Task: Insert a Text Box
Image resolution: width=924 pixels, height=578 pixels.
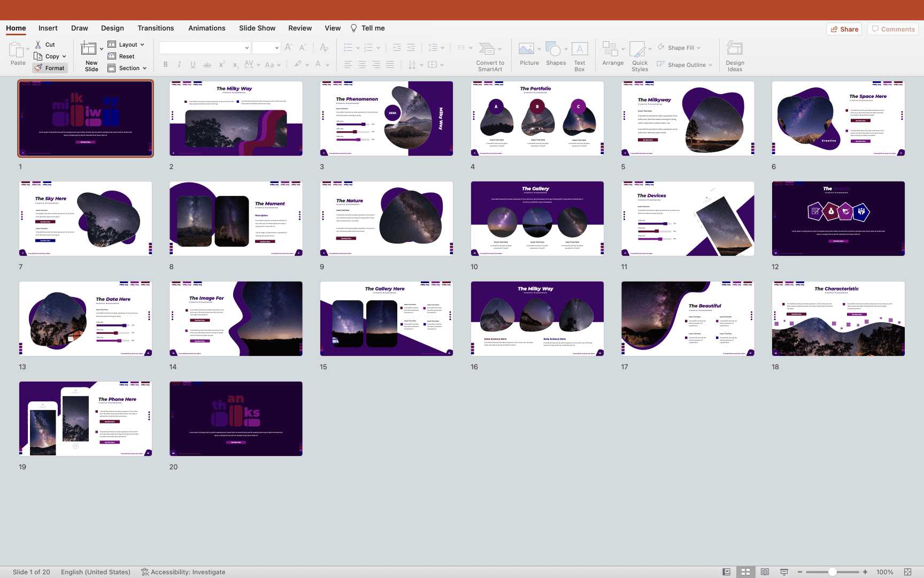Action: (580, 50)
